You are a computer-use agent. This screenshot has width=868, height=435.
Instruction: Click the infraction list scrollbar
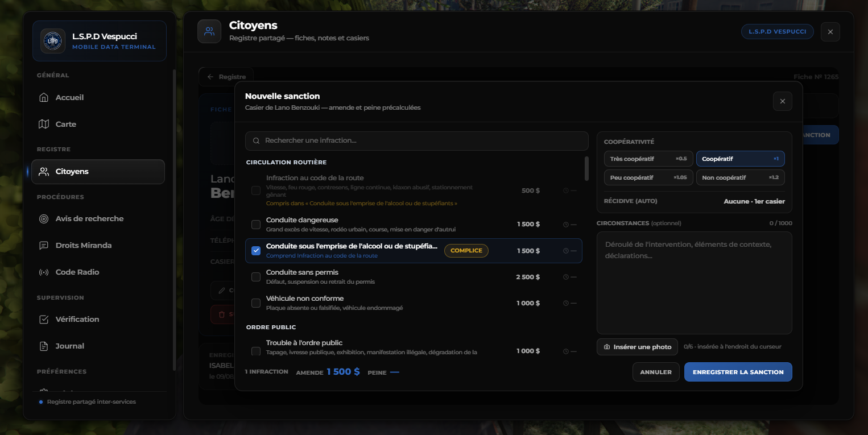(586, 168)
